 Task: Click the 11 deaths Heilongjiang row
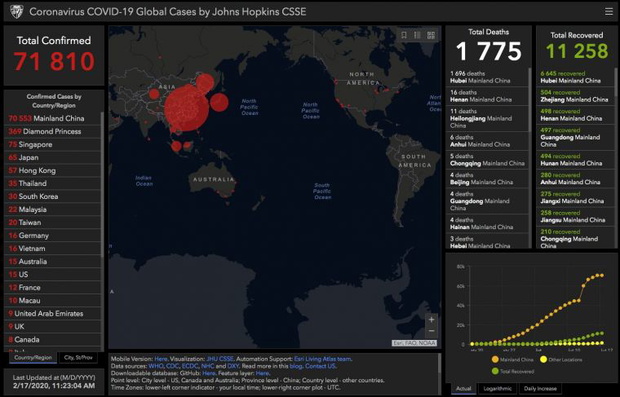[487, 118]
